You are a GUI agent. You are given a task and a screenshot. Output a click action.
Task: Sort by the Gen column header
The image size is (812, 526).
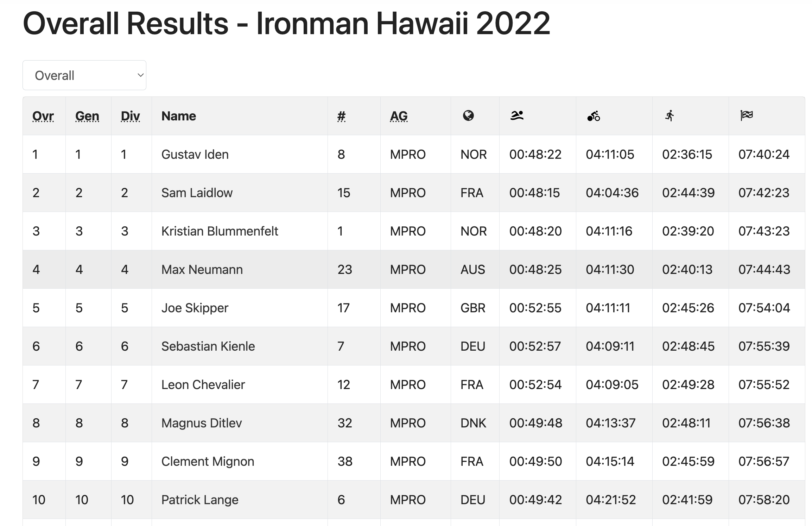click(87, 116)
